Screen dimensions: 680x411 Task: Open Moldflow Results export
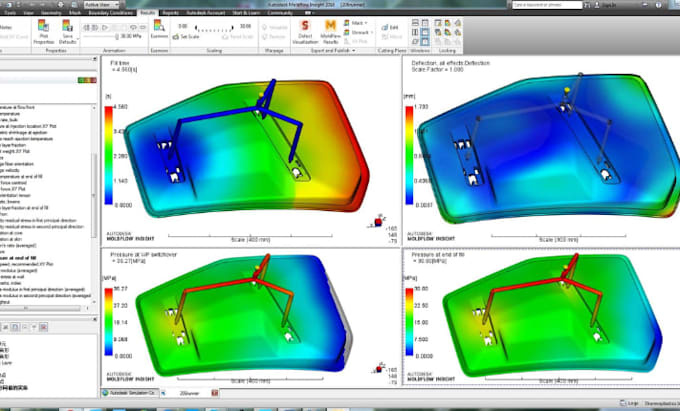click(330, 32)
